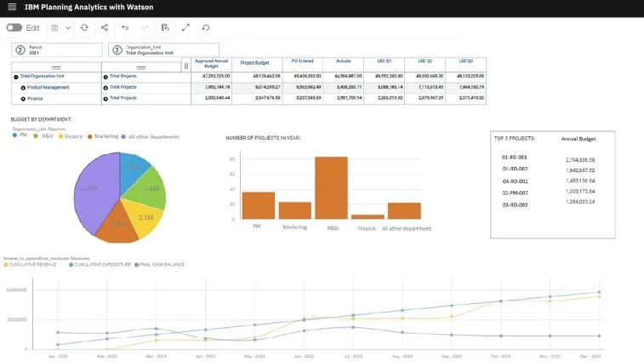Select the Actuals column header
This screenshot has width=644, height=362.
tap(344, 60)
